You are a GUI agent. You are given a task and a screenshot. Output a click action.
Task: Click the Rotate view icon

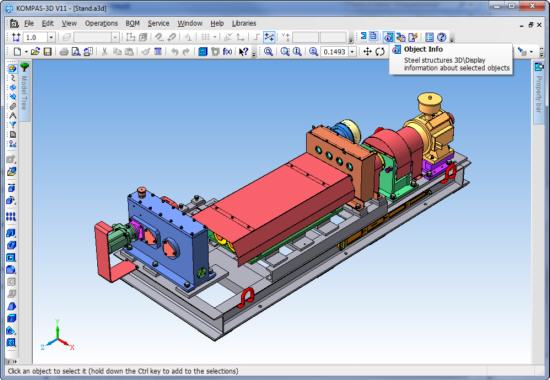[380, 52]
